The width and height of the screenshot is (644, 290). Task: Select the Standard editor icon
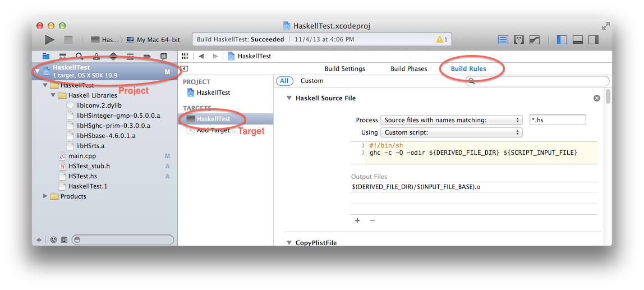coord(504,40)
